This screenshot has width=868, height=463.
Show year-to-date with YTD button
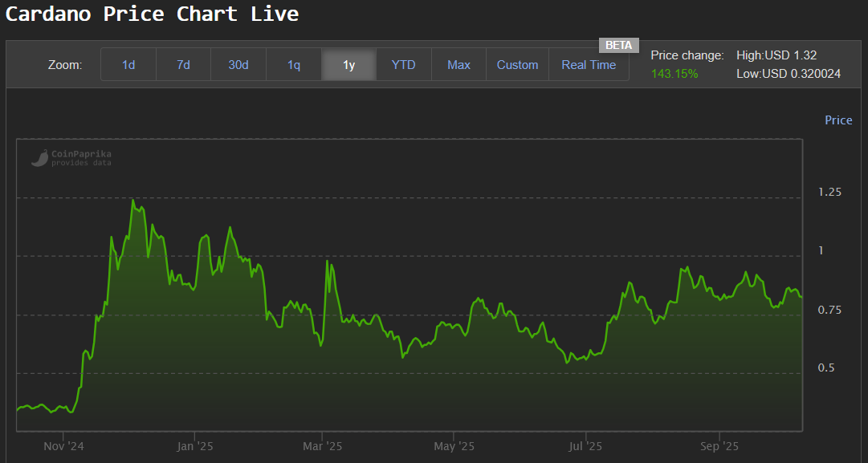click(404, 65)
